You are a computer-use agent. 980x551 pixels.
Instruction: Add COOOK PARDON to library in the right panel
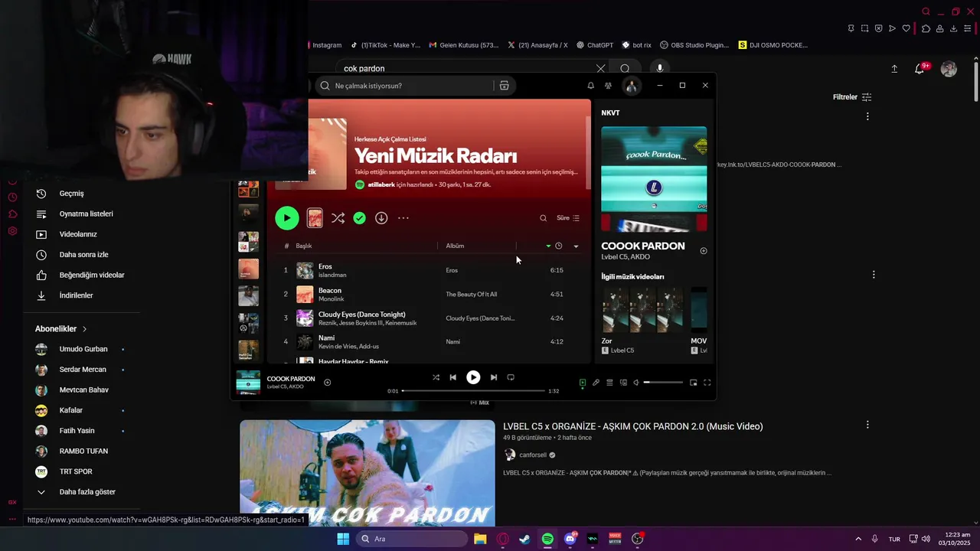(704, 251)
